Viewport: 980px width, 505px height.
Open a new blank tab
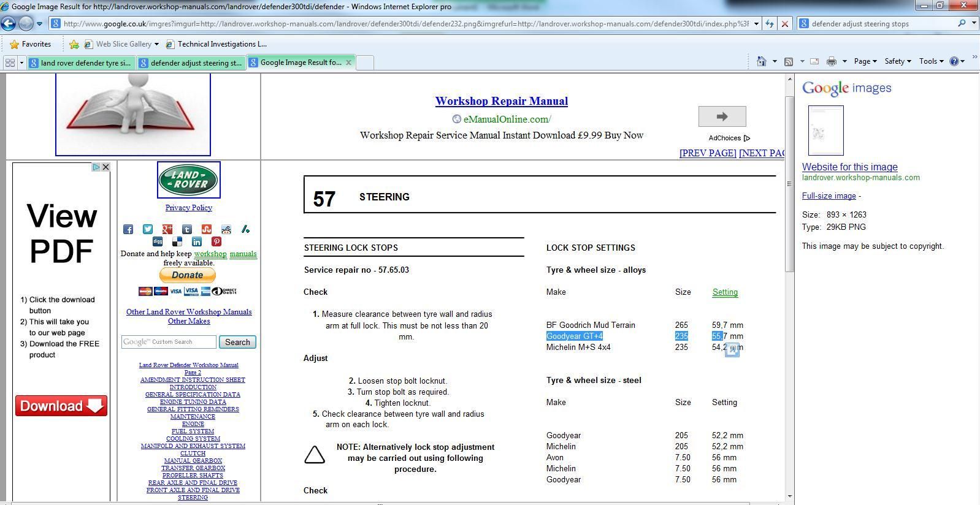pos(365,63)
